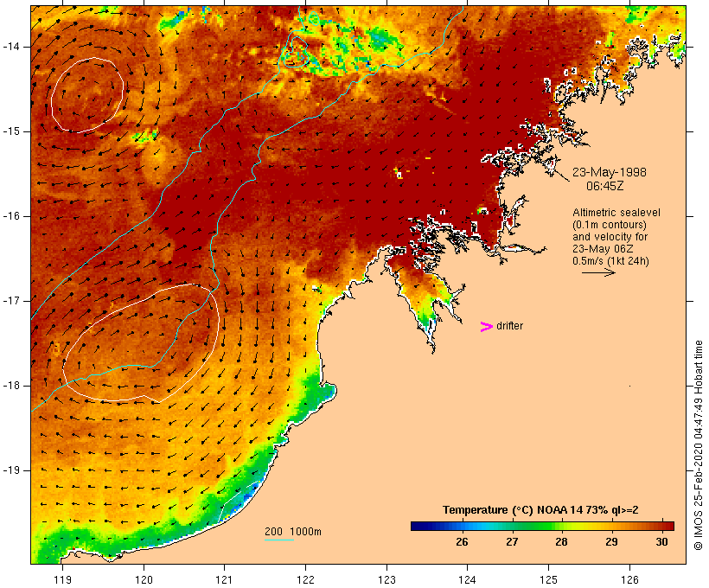Click the latitude axis label '-14'
Image resolution: width=709 pixels, height=588 pixels.
pos(10,47)
